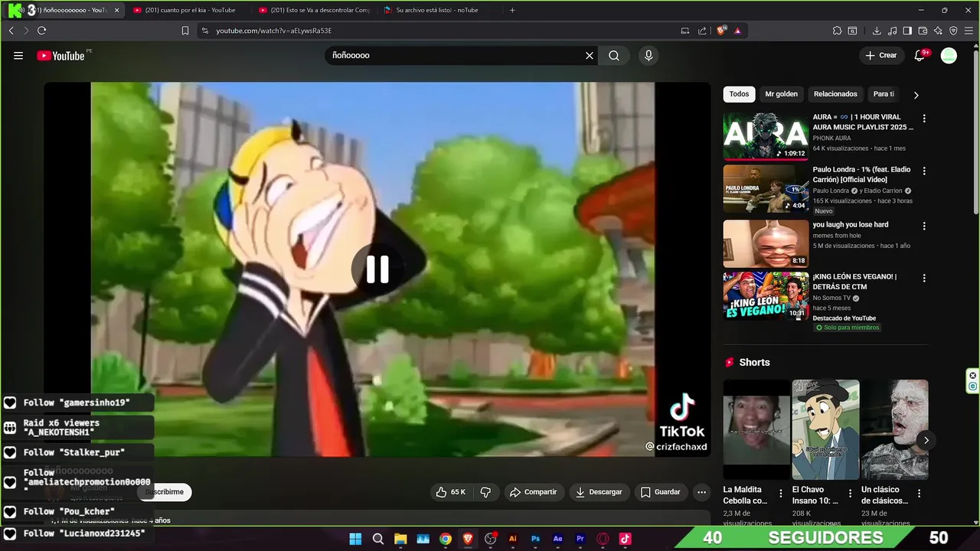Select the Relacionados filter chip
The height and width of the screenshot is (551, 980).
835,94
